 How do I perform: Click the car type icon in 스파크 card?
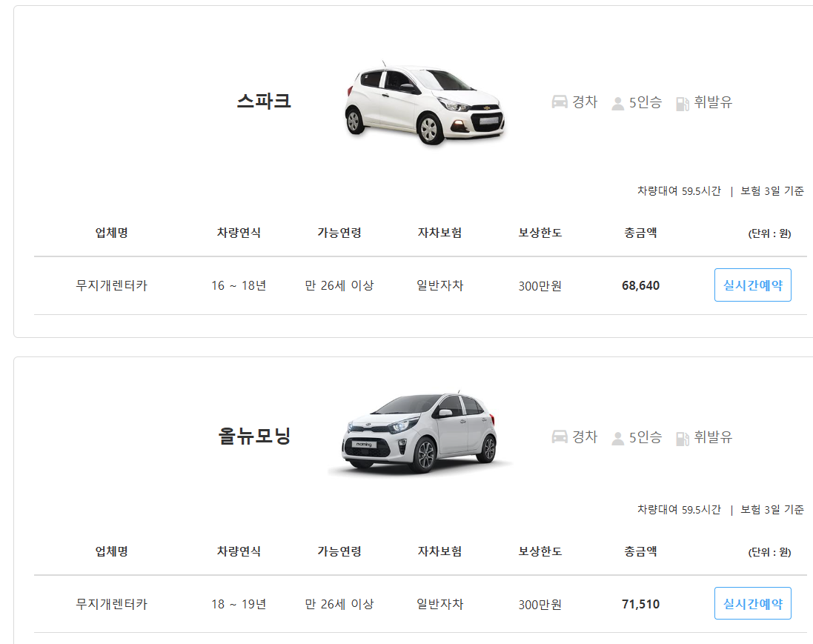pyautogui.click(x=560, y=102)
